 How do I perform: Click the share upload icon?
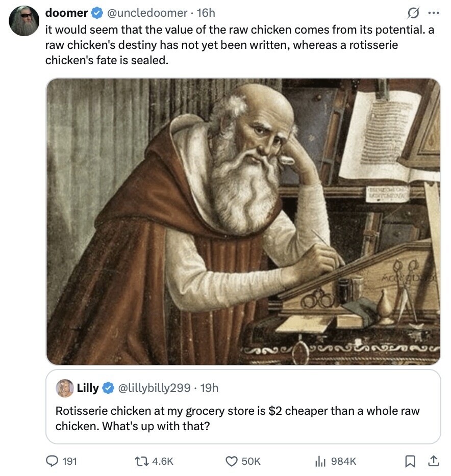click(x=433, y=461)
